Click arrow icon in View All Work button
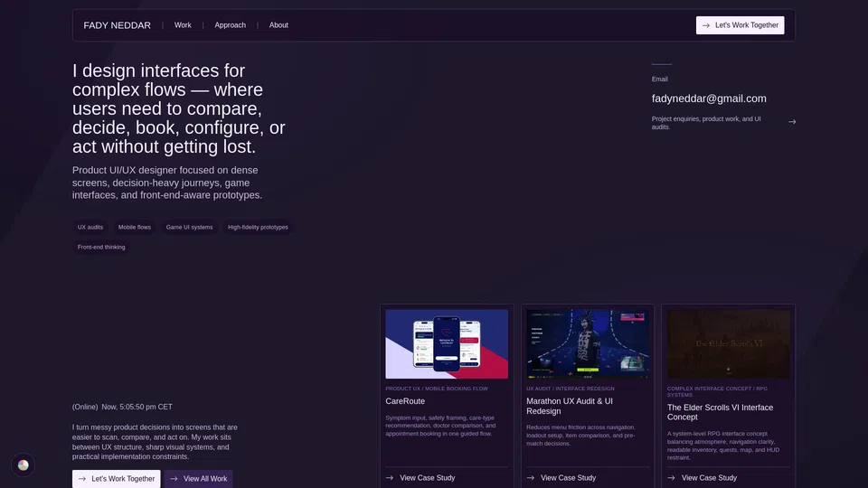This screenshot has width=868, height=488. click(x=174, y=479)
